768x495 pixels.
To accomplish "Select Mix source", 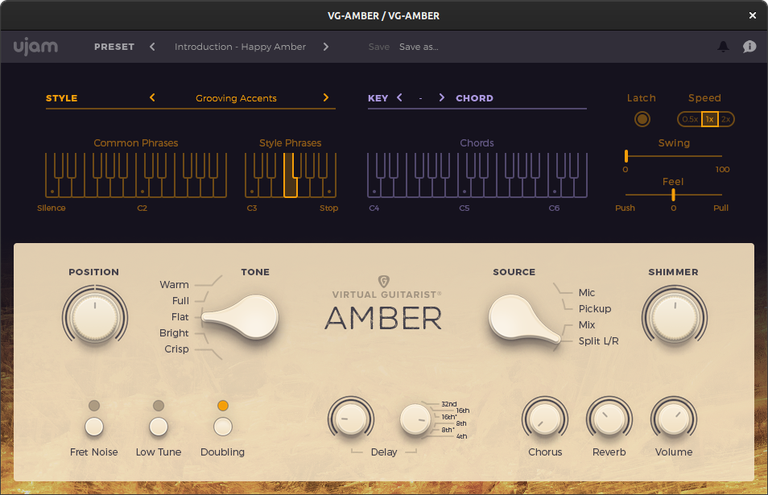I will (x=586, y=325).
